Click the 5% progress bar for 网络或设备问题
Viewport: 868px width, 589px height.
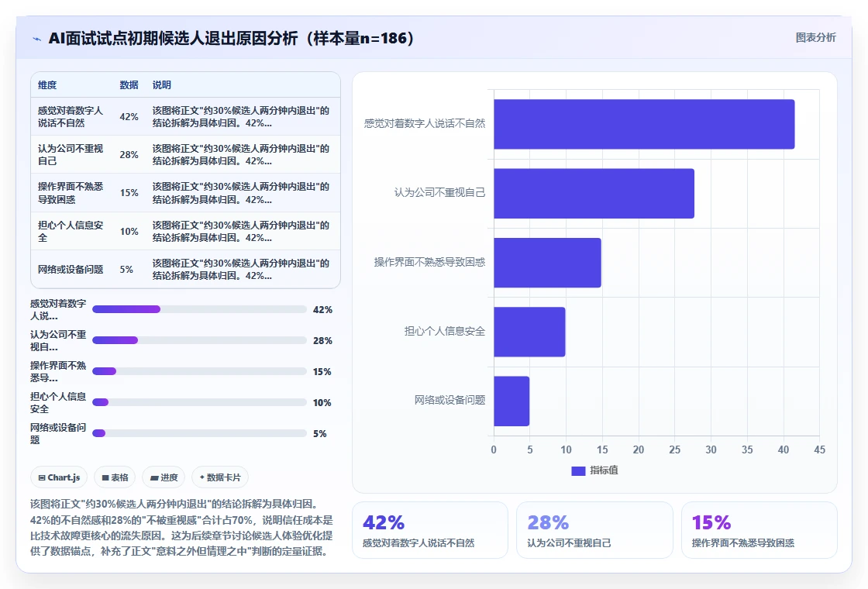point(199,433)
